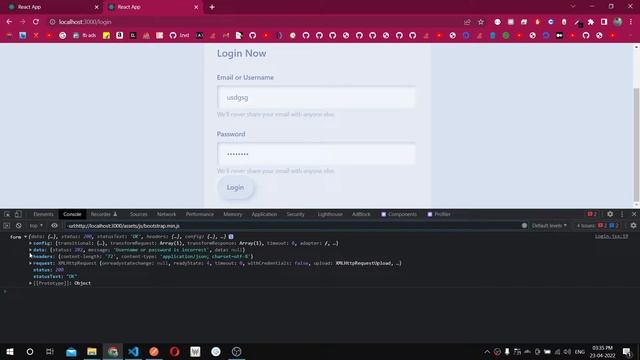Select the statusText 'OK' line

55,276
